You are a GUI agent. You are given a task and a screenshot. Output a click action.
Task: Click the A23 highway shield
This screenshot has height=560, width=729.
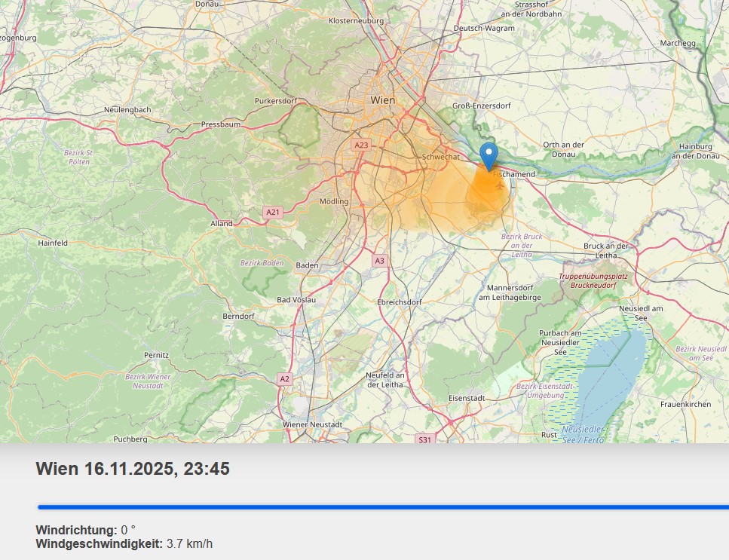(362, 145)
